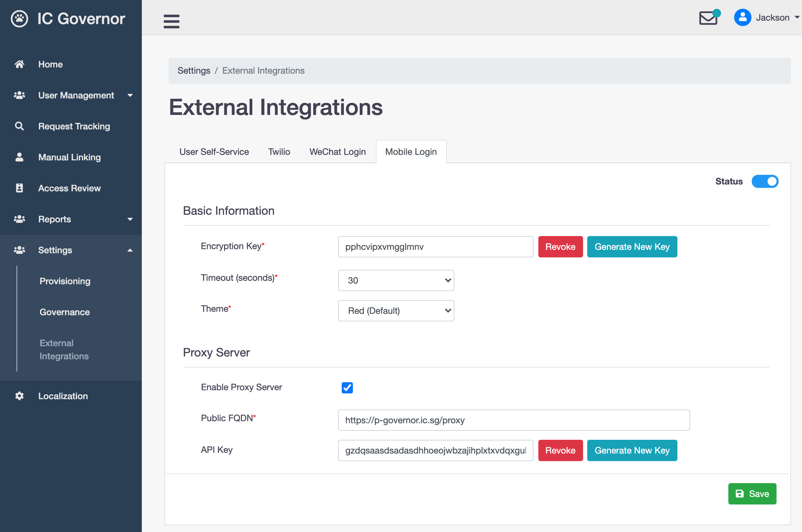Enable the Proxy Server checkbox
802x532 pixels.
point(347,388)
